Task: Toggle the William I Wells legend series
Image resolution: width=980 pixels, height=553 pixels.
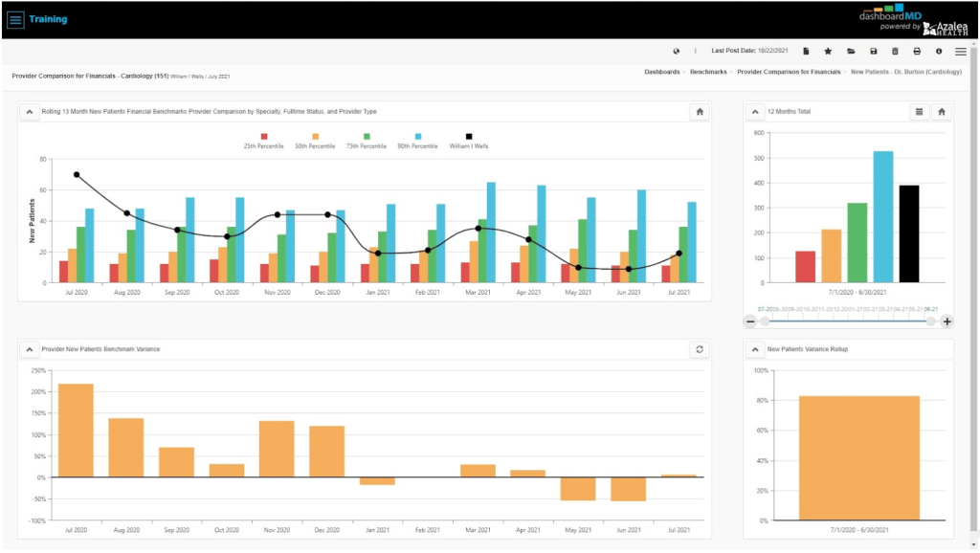Action: click(x=469, y=138)
